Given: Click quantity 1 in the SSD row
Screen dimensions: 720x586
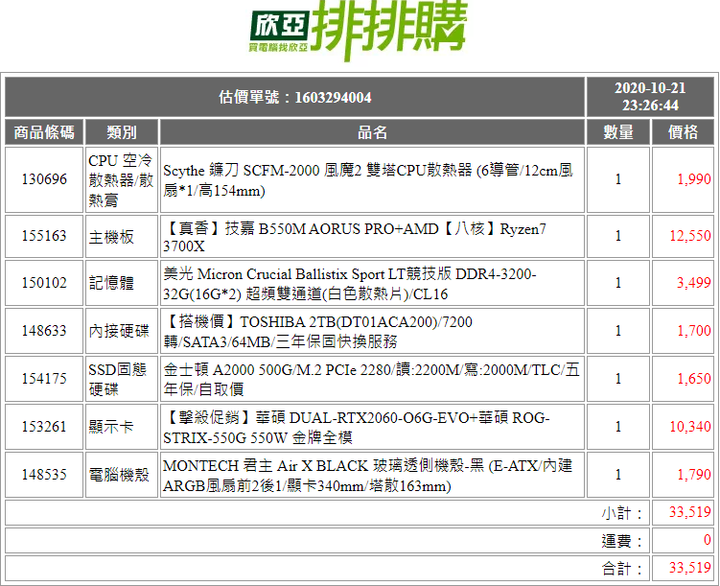Looking at the screenshot, I should tap(618, 378).
